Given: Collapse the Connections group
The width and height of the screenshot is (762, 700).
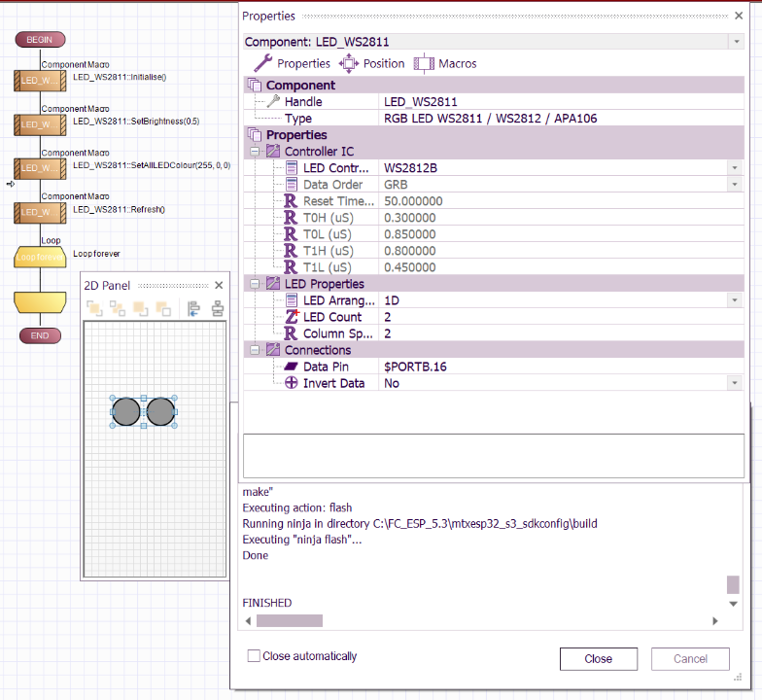Looking at the screenshot, I should pos(256,350).
